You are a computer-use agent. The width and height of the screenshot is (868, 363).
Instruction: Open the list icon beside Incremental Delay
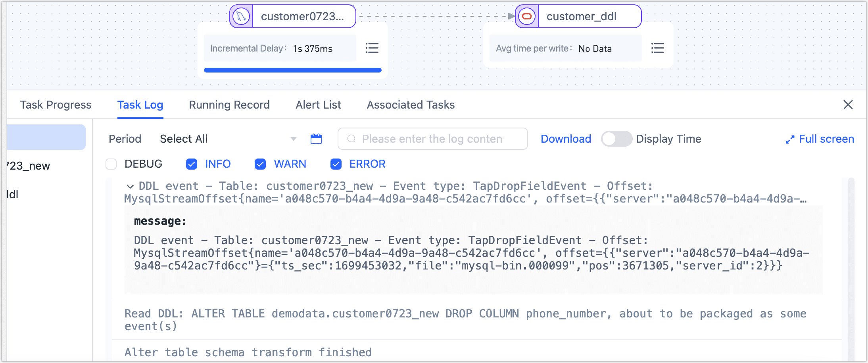pyautogui.click(x=372, y=48)
